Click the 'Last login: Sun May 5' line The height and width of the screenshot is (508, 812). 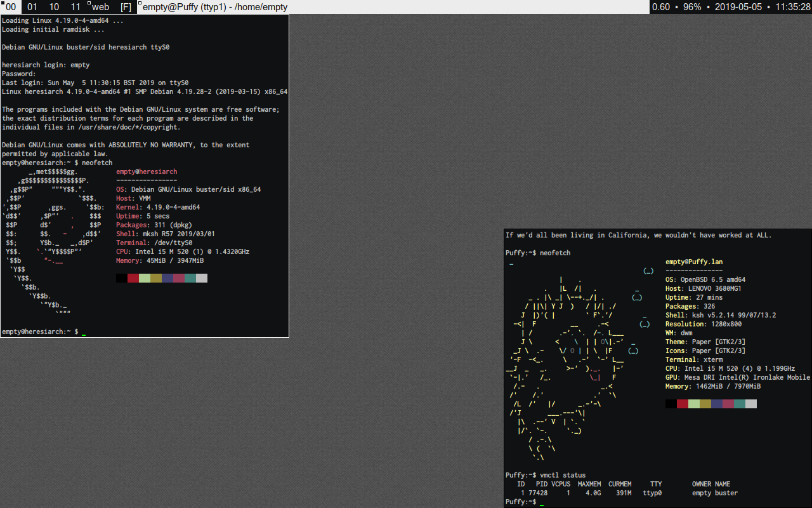point(95,83)
